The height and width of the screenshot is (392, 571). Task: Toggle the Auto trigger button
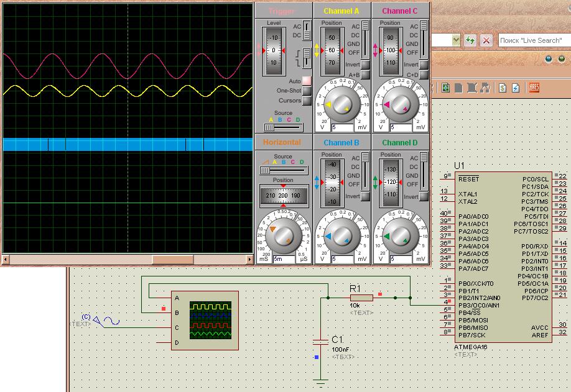(x=307, y=81)
